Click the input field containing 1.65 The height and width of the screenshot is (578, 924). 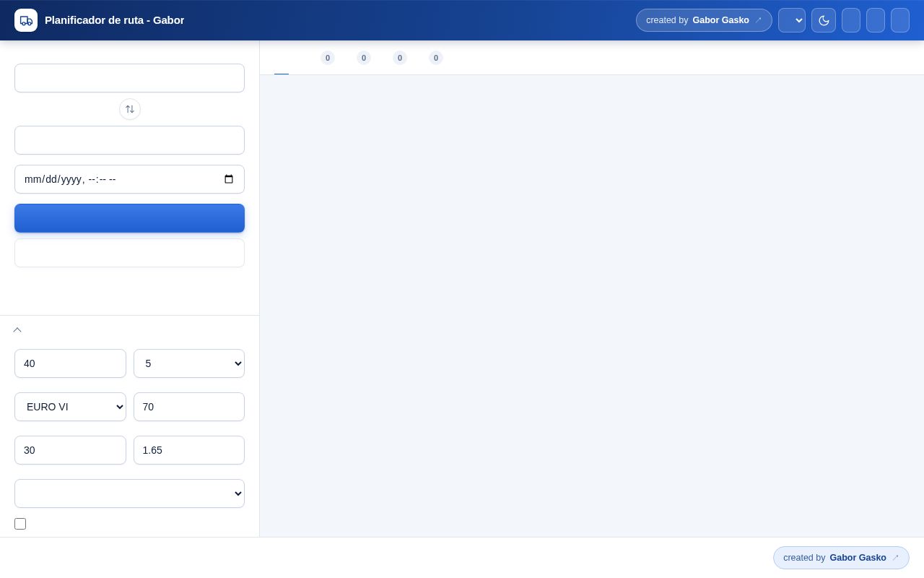point(189,450)
